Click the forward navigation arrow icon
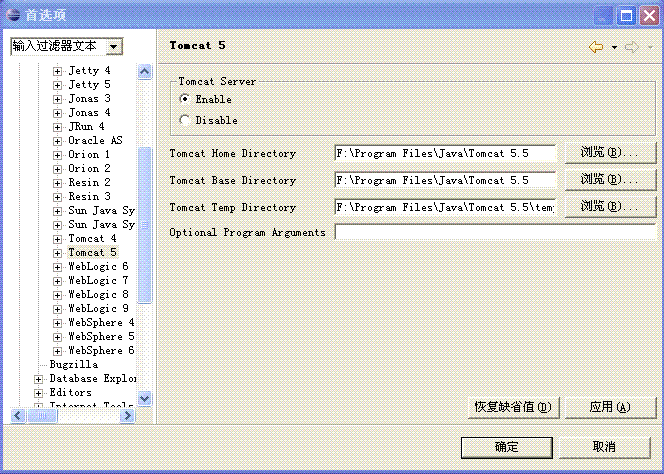The image size is (664, 474). point(631,47)
